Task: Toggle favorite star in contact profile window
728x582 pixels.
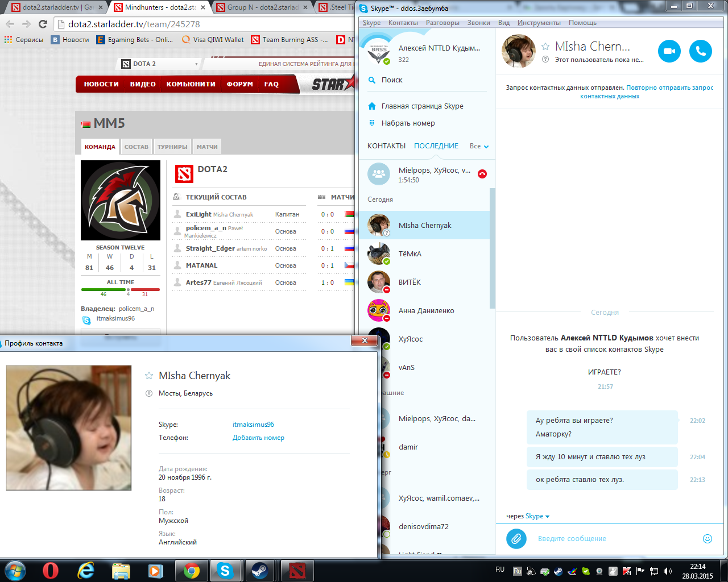Action: point(149,376)
